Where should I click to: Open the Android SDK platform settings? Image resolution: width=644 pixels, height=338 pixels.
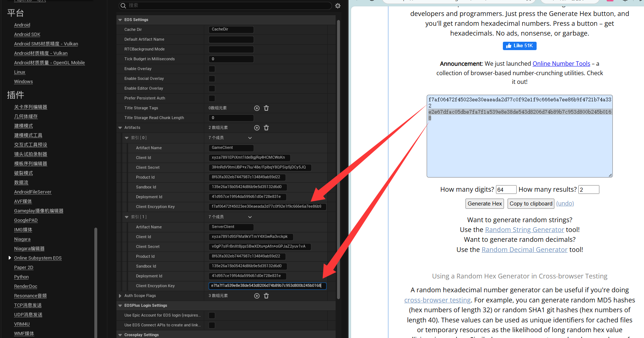27,34
